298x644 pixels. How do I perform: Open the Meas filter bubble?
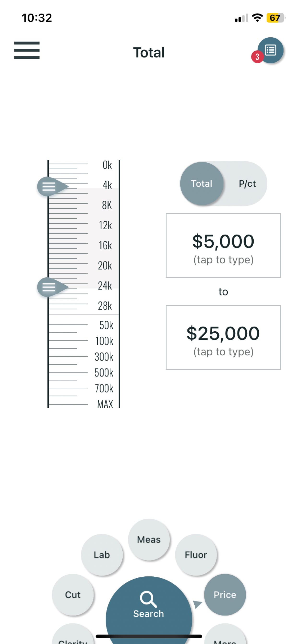149,540
